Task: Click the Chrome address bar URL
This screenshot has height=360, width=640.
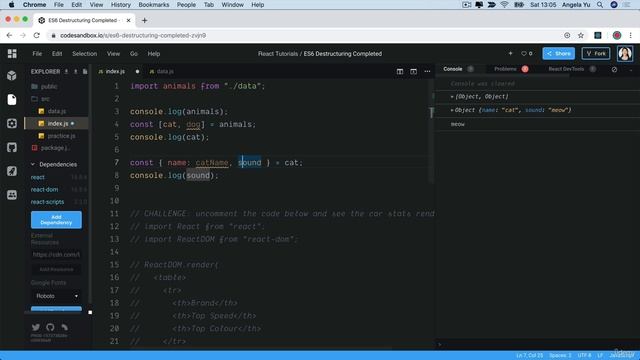Action: 133,36
